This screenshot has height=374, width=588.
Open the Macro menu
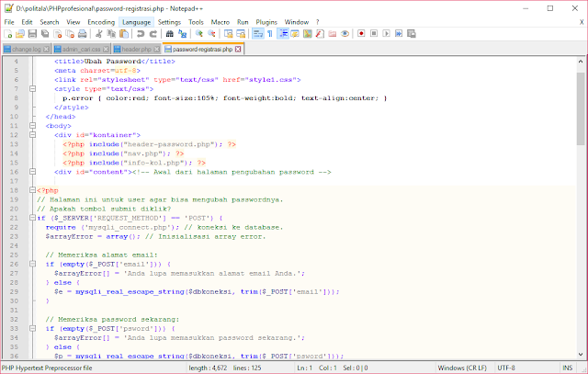tap(220, 22)
